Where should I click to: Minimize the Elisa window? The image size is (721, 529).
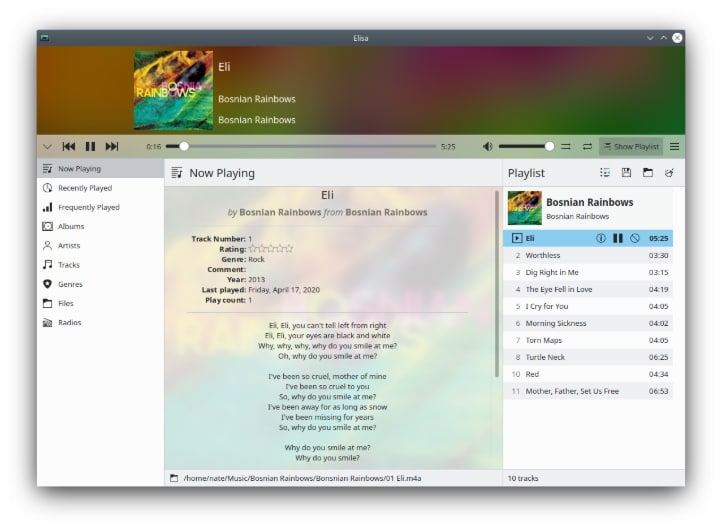click(x=650, y=38)
